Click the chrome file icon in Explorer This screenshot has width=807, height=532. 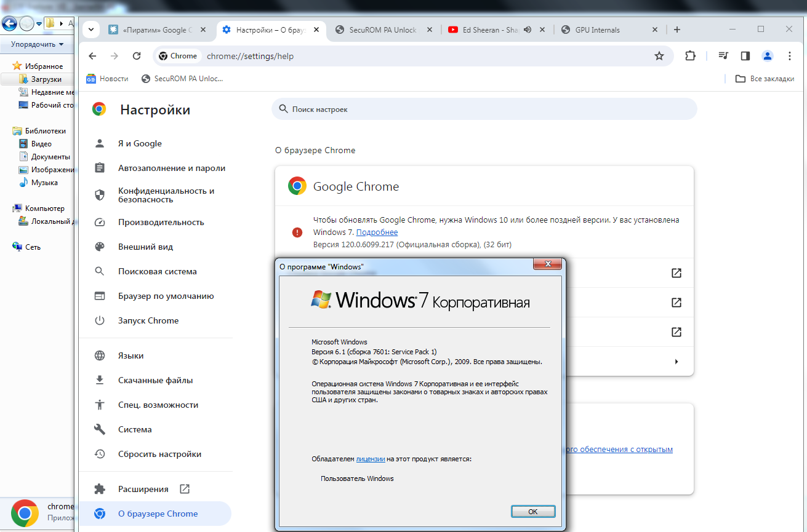[x=25, y=513]
